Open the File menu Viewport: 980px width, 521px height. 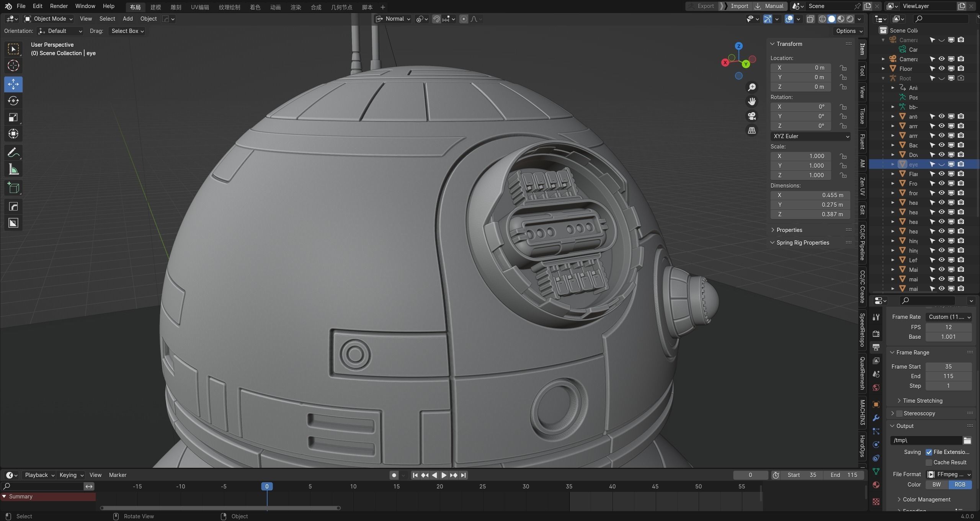21,6
